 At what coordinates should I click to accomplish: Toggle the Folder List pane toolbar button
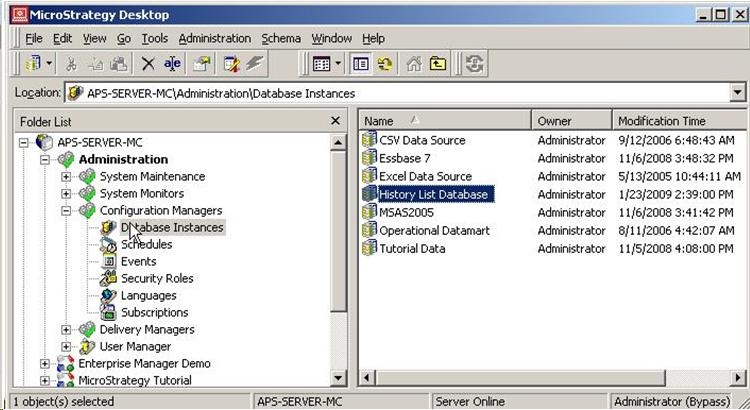[360, 63]
